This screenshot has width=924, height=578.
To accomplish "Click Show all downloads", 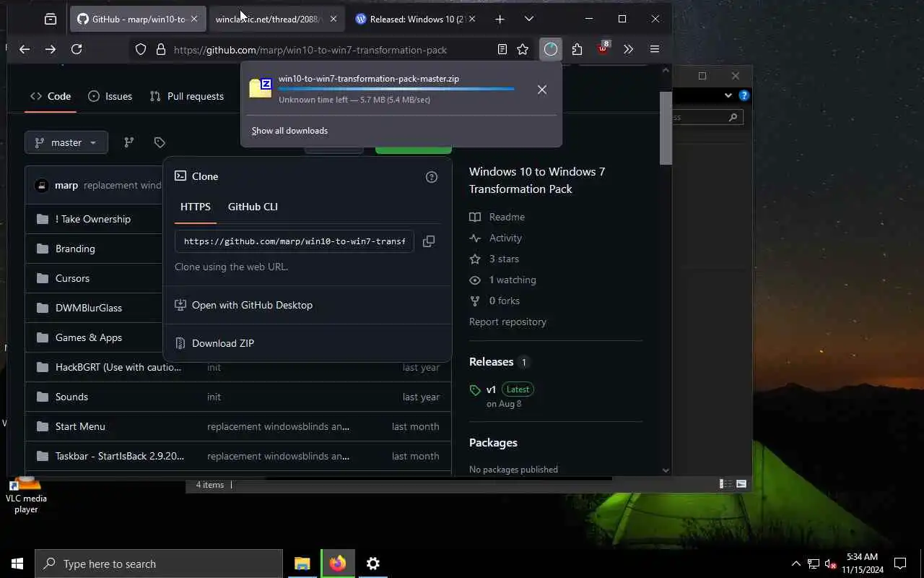I will point(289,131).
